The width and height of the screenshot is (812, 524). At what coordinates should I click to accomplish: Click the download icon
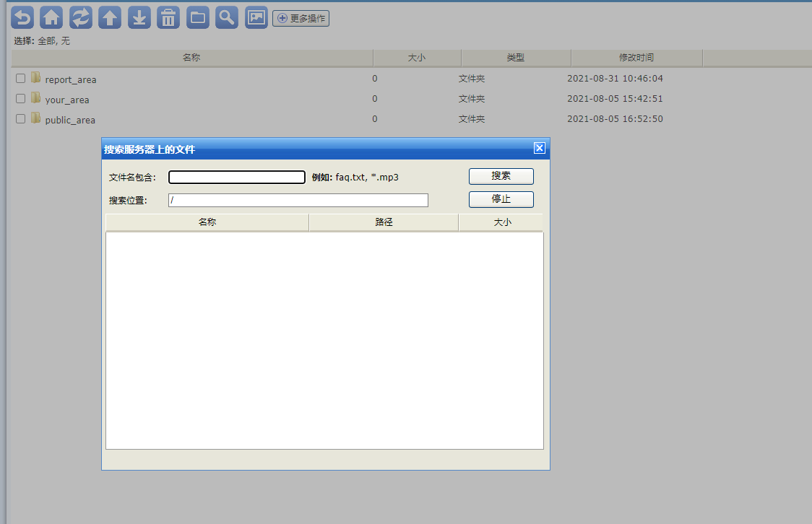(139, 17)
